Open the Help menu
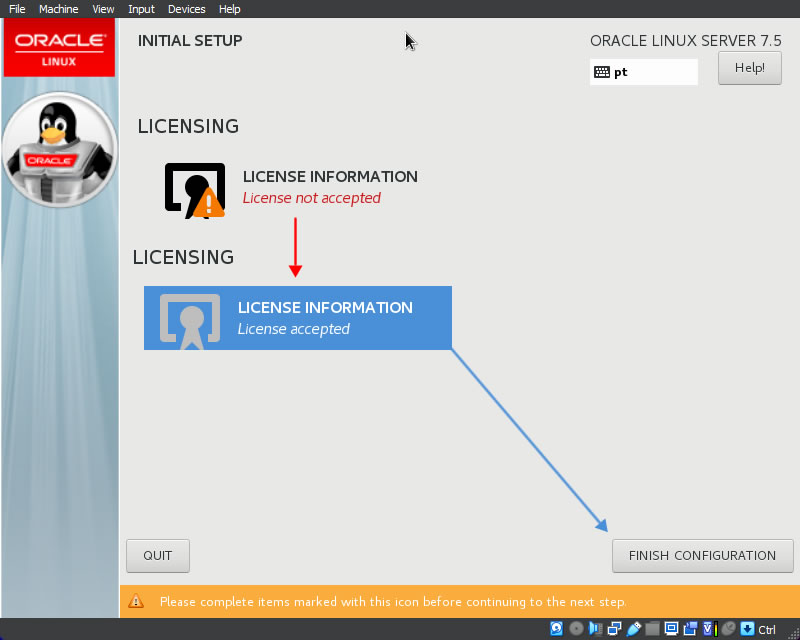This screenshot has height=640, width=800. [x=229, y=9]
